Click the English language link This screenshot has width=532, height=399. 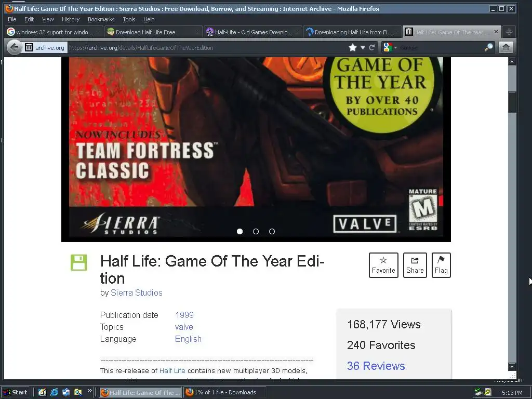[188, 339]
